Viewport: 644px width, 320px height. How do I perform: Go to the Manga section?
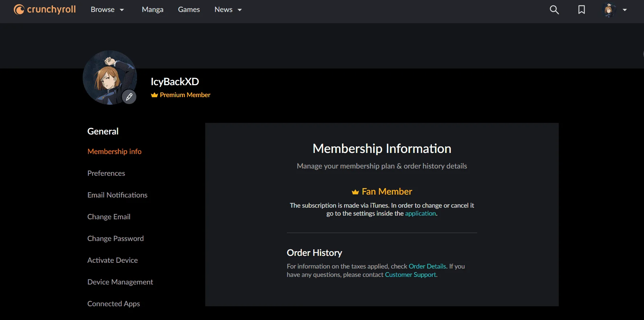tap(153, 10)
